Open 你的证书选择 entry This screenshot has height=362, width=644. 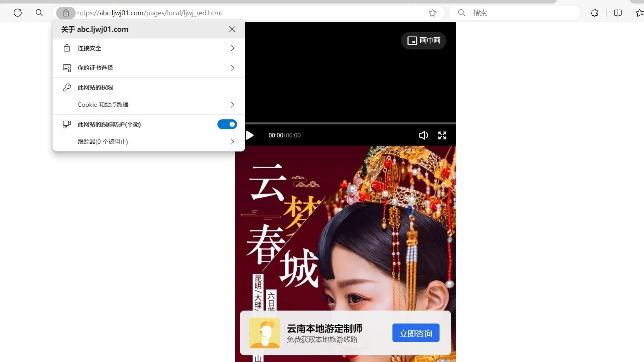[149, 68]
